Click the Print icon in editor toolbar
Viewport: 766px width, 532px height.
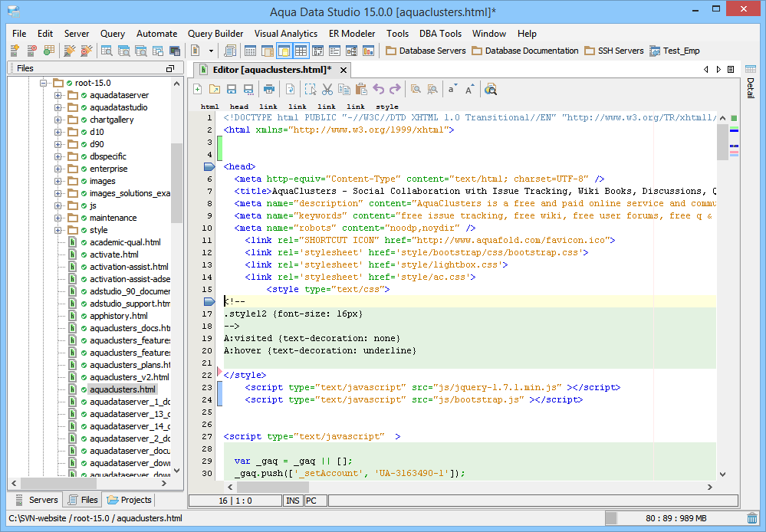tap(269, 90)
